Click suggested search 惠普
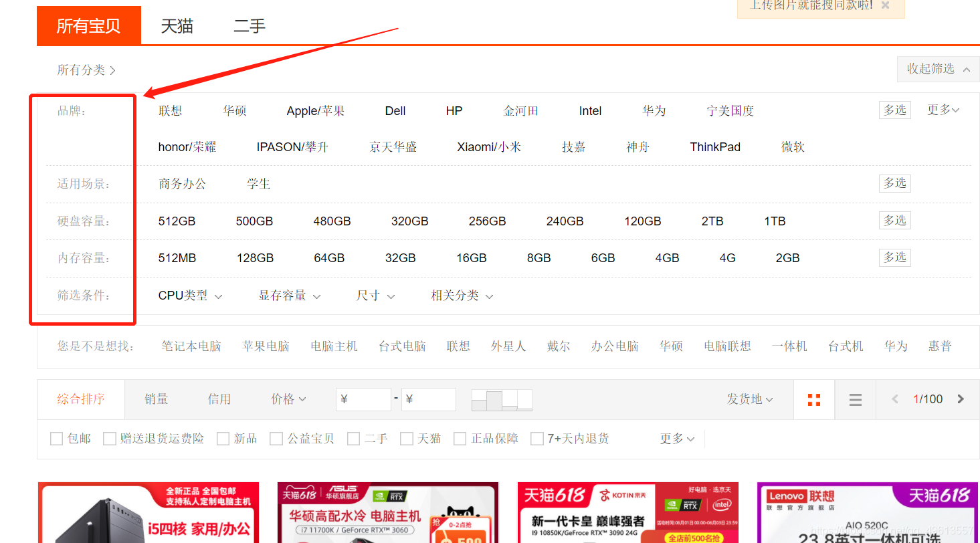The image size is (980, 543). coord(940,346)
